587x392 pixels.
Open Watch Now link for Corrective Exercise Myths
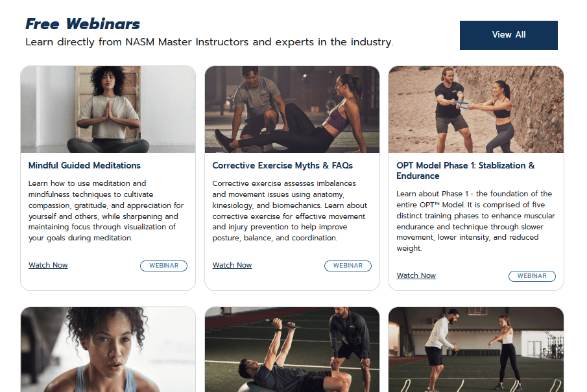(x=232, y=265)
